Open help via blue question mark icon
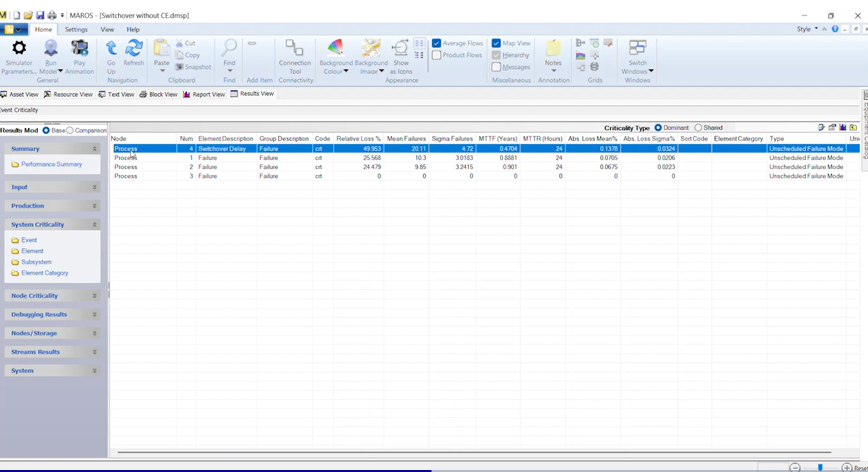868x472 pixels. 835,29
